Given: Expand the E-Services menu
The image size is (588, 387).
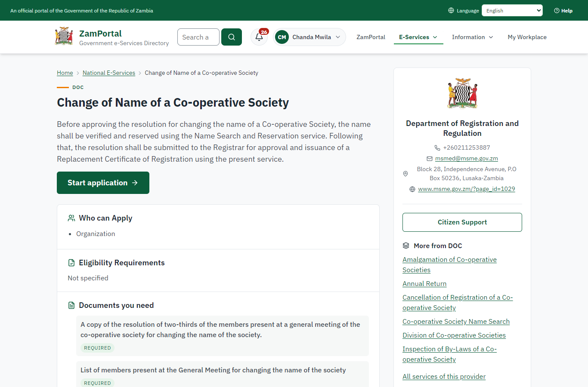Looking at the screenshot, I should (x=418, y=37).
